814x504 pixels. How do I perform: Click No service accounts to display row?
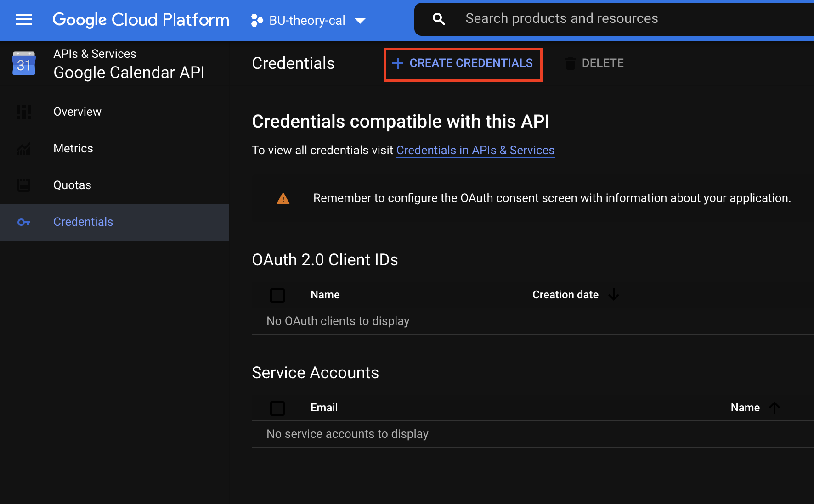click(x=533, y=434)
